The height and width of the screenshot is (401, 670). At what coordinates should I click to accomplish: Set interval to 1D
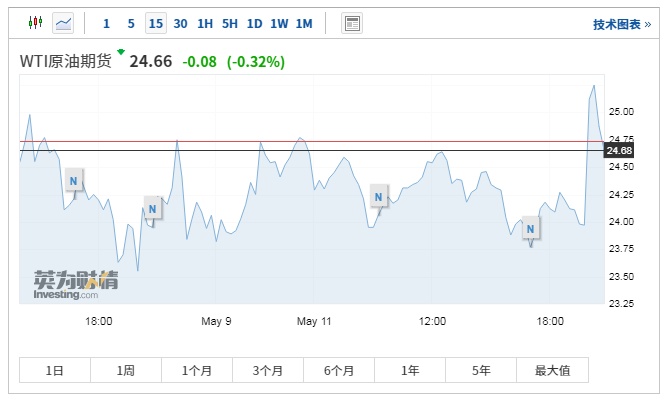click(x=255, y=23)
